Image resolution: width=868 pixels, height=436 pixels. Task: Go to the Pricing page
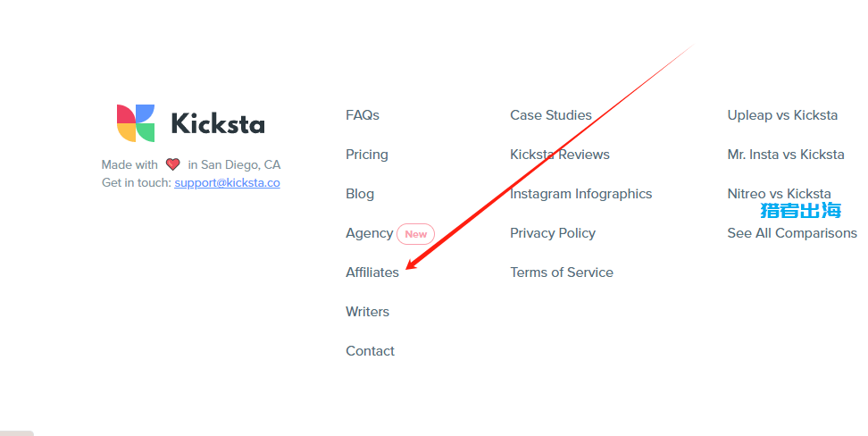(x=367, y=155)
